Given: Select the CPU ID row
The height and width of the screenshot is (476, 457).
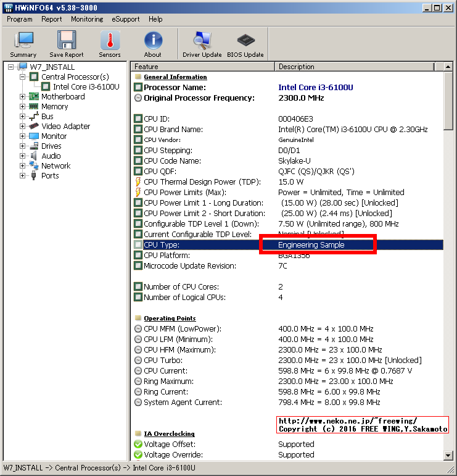Looking at the screenshot, I should click(x=289, y=119).
